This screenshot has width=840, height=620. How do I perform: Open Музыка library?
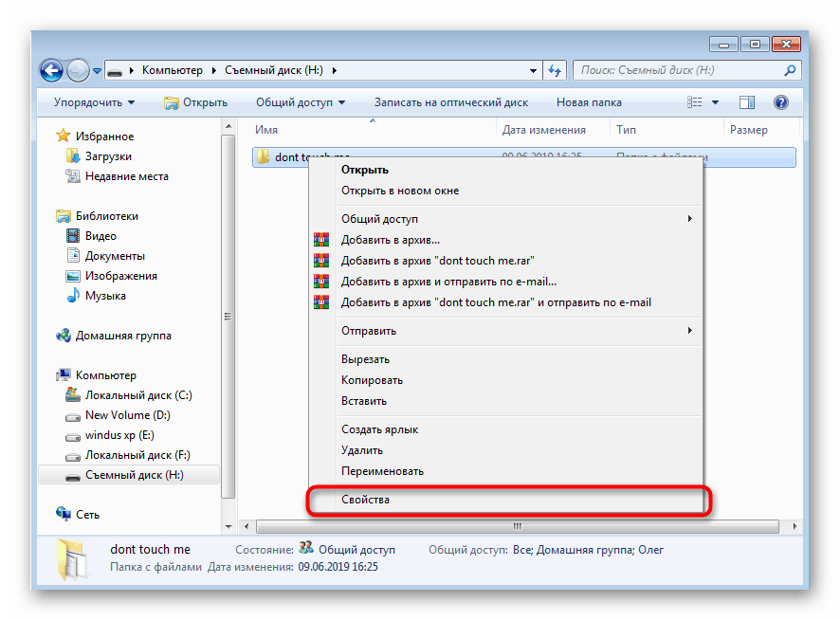point(105,296)
